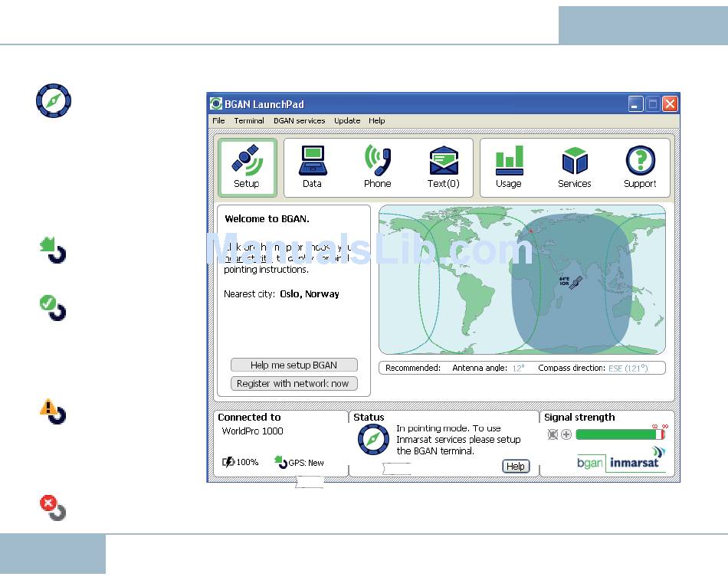This screenshot has width=728, height=580.
Task: Click the red location dot on the map
Action: point(531,231)
